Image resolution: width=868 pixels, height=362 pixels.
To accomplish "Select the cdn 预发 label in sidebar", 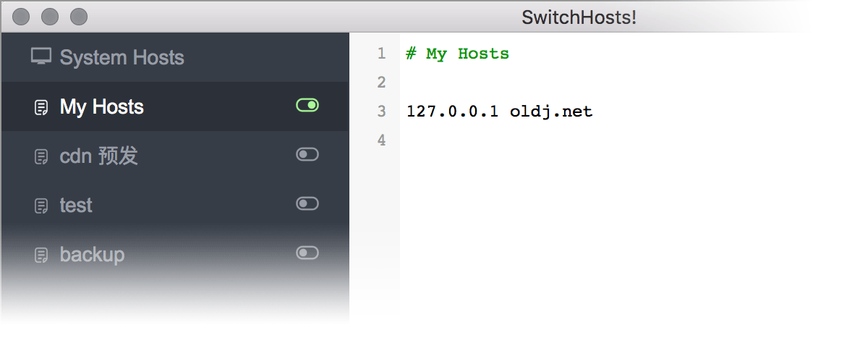I will click(x=98, y=156).
